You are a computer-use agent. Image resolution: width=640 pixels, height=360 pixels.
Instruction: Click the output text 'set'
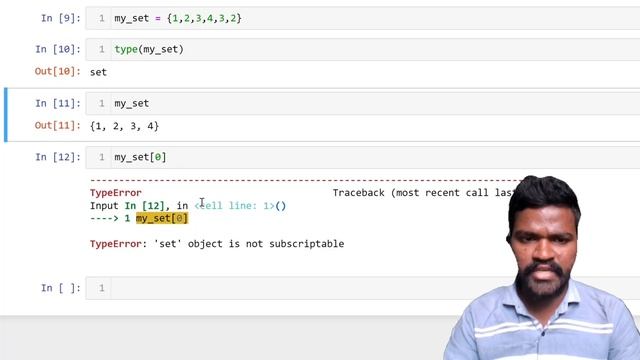click(x=98, y=72)
